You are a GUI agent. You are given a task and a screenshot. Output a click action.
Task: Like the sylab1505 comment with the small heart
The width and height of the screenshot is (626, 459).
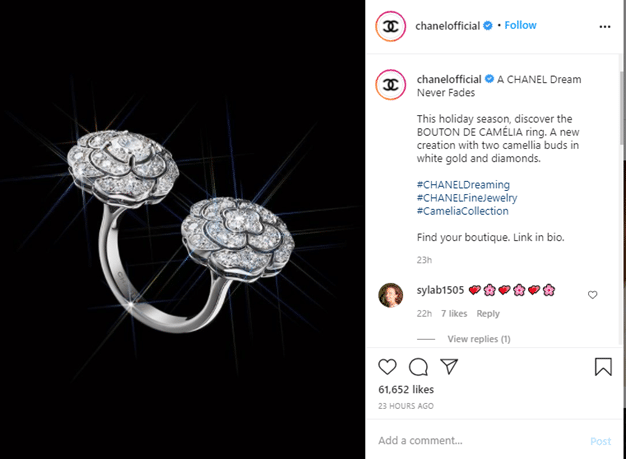click(x=592, y=295)
